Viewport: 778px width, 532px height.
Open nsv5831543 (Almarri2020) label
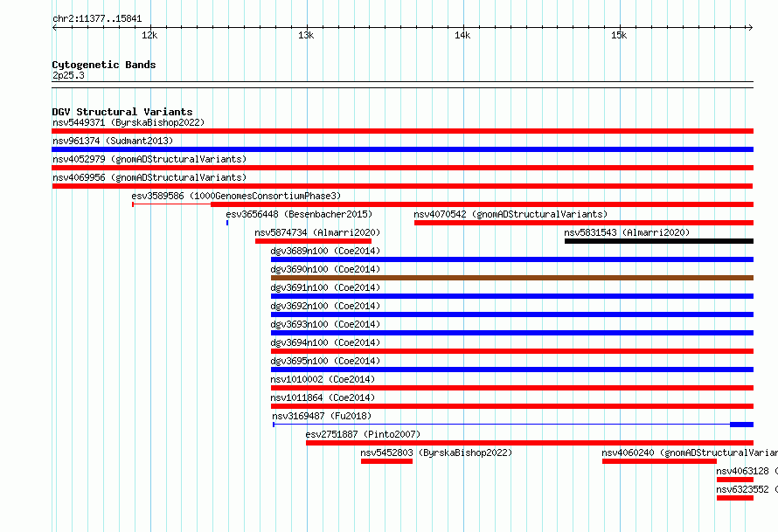[x=627, y=232]
